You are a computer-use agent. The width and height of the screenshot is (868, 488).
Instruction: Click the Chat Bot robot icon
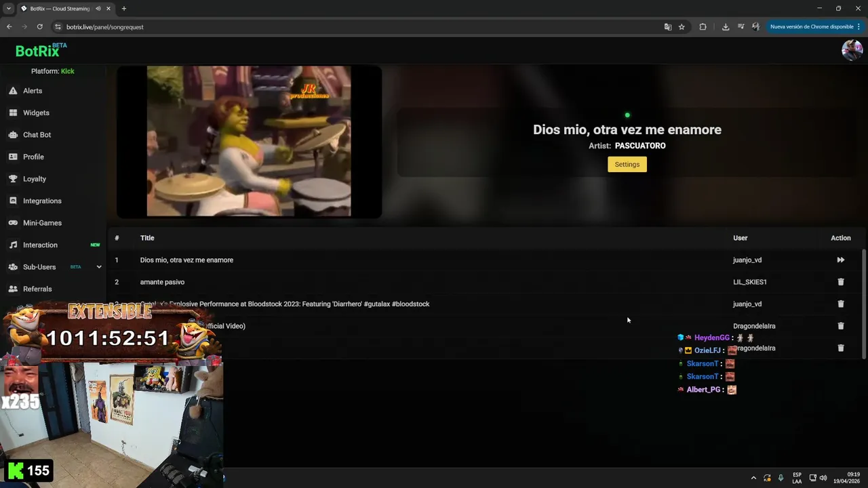point(13,135)
